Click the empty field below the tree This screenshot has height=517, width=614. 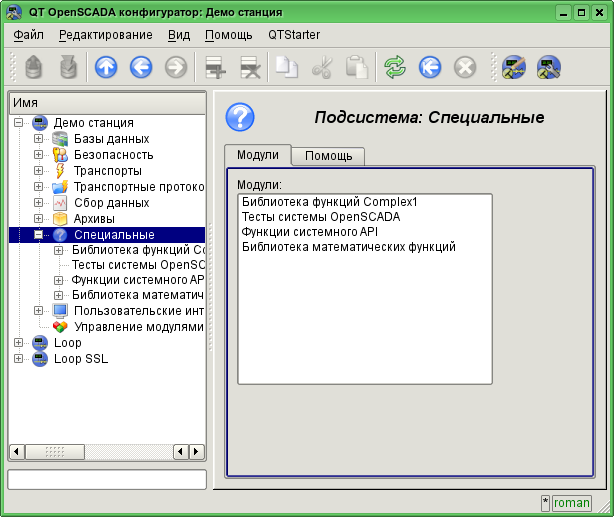[107, 480]
